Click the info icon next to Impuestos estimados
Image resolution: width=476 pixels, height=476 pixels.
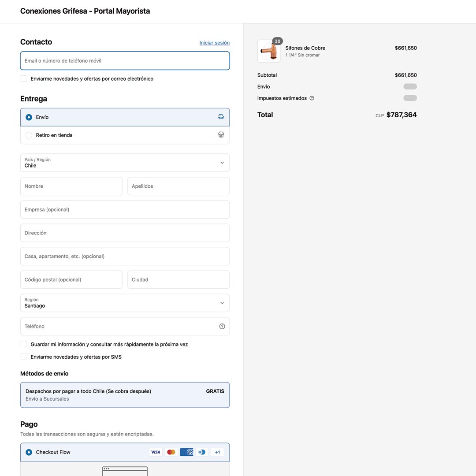tap(312, 98)
